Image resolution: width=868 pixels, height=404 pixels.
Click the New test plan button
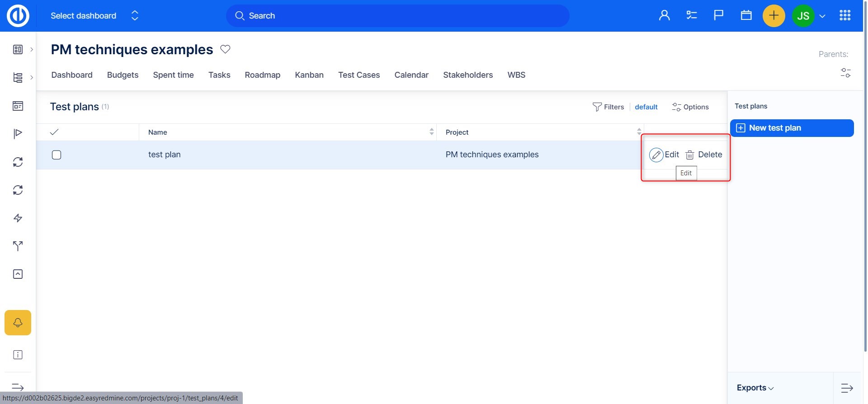click(x=792, y=128)
